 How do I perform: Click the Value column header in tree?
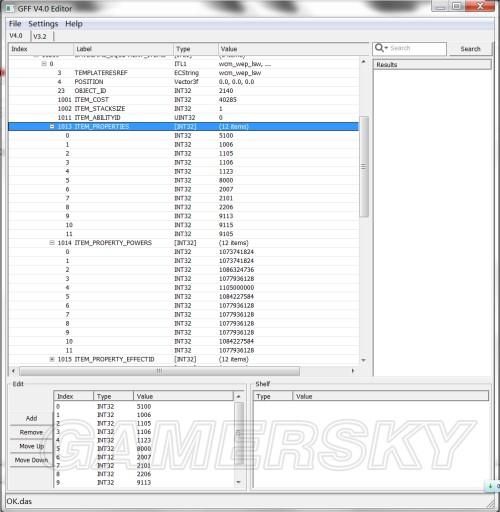(x=293, y=49)
